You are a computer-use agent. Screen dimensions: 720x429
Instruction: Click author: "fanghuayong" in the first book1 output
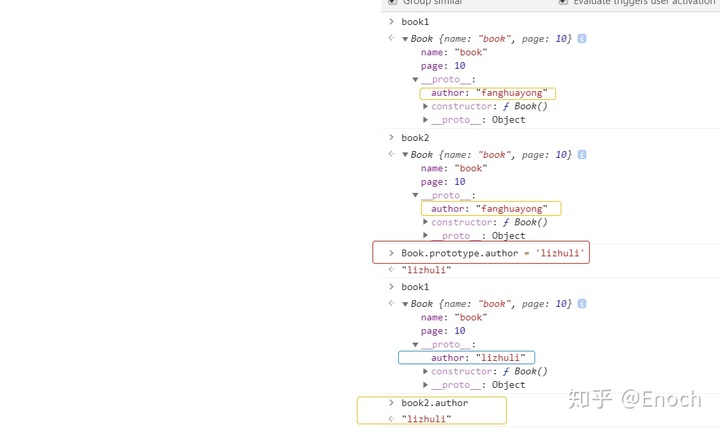(x=489, y=93)
